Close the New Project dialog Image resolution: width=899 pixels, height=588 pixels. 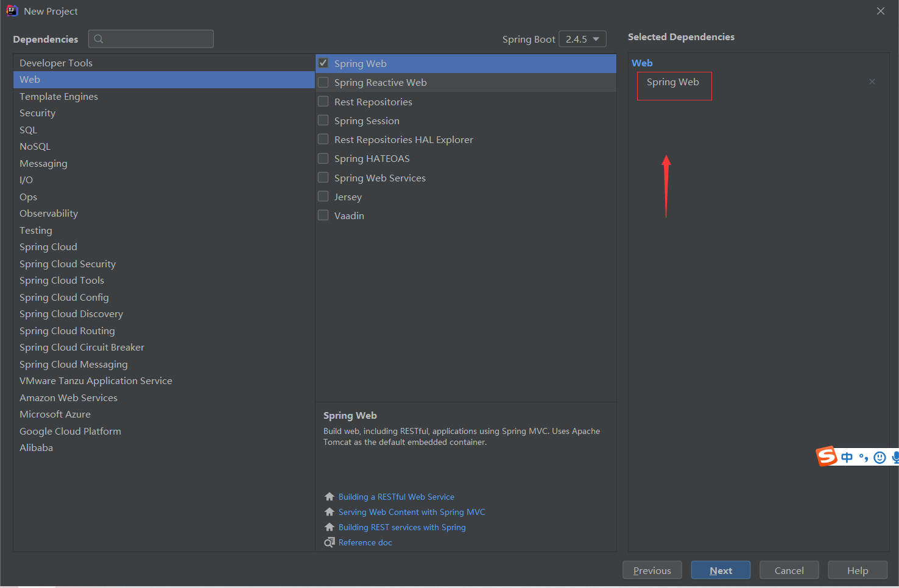pyautogui.click(x=881, y=11)
